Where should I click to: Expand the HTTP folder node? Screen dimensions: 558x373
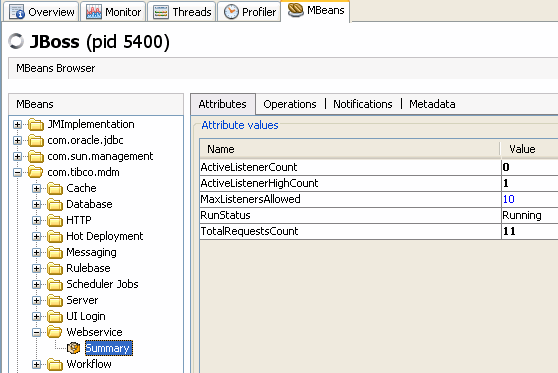pyautogui.click(x=36, y=220)
